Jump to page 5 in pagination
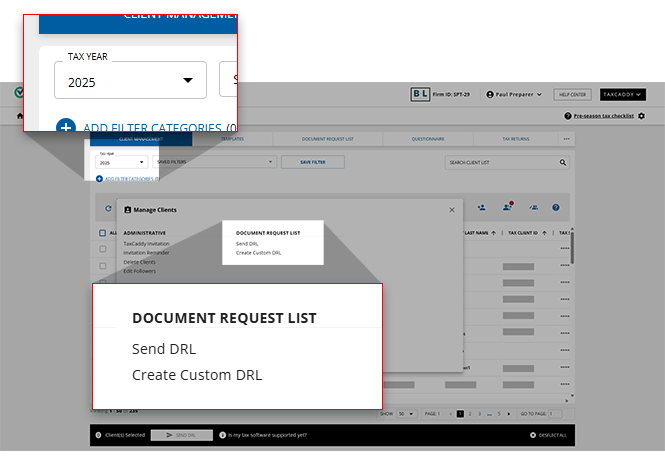The image size is (665, 475). point(499,414)
